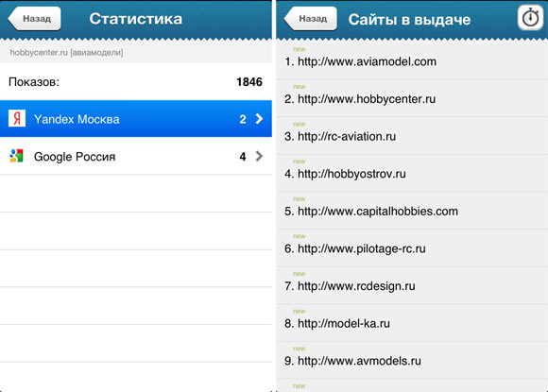This screenshot has width=548, height=392.
Task: Open http://www.rcdesign.ru result
Action: pyautogui.click(x=412, y=285)
